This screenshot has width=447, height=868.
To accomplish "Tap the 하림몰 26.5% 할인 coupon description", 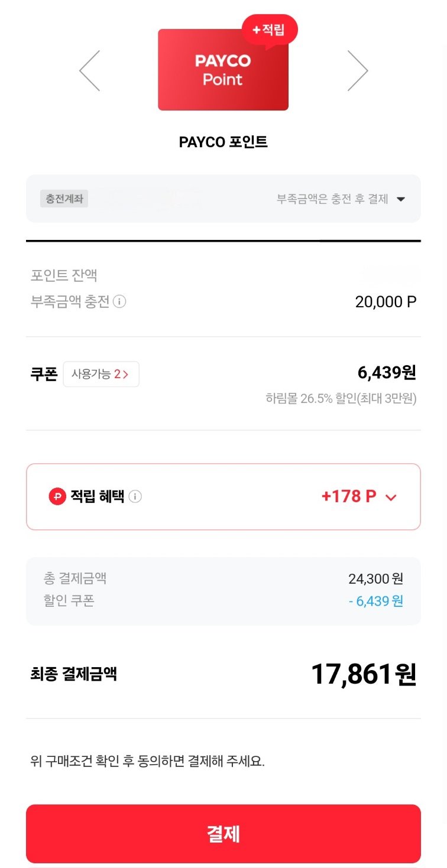I will coord(341,399).
